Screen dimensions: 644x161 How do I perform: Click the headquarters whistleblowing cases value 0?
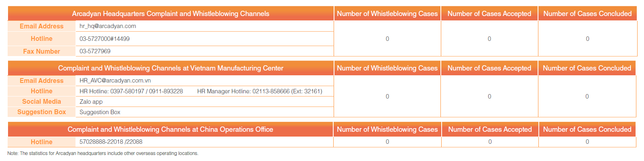point(387,39)
